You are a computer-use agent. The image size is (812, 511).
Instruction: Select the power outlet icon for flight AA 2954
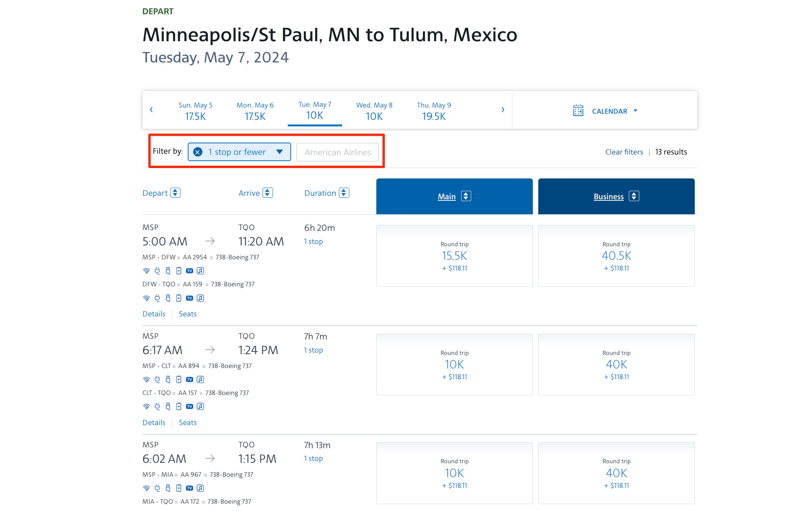[x=157, y=271]
